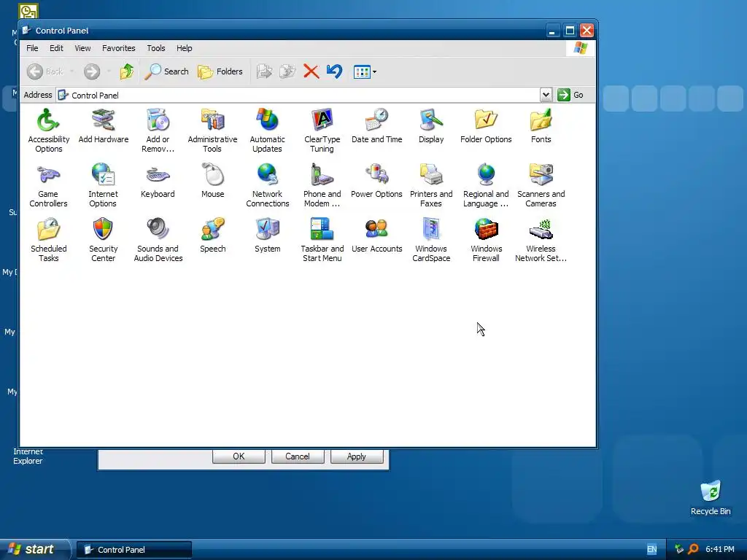The width and height of the screenshot is (747, 560).
Task: Open Internet Options icon
Action: [103, 184]
